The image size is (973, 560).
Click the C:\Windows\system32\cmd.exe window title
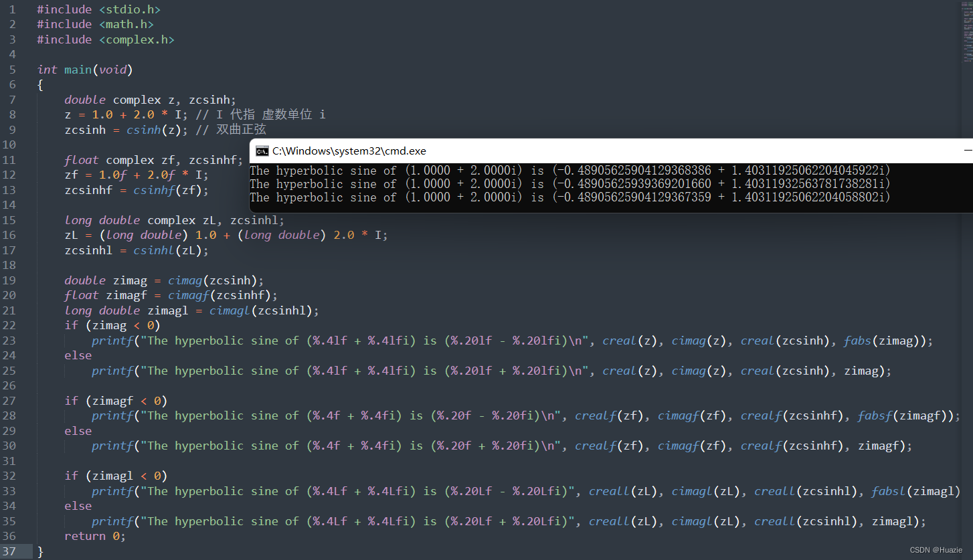point(349,151)
